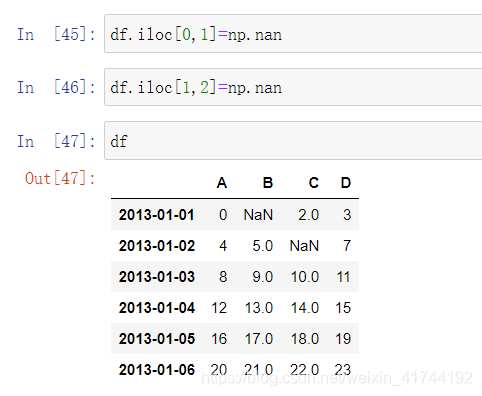Click column header C

[314, 183]
